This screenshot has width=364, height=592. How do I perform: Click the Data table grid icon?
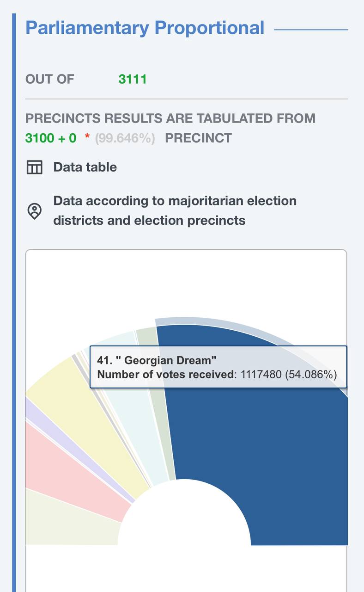click(34, 167)
